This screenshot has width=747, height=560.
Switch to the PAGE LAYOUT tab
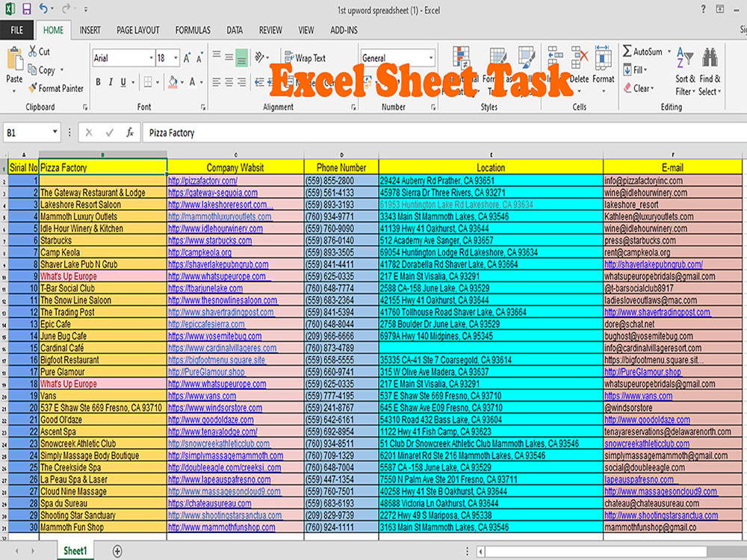coord(138,30)
